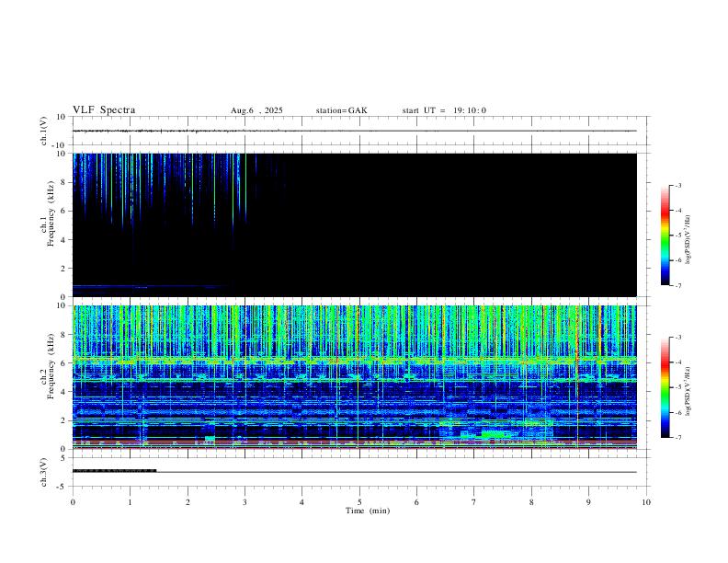Click the thick segment of ch.3 trace

coord(114,471)
